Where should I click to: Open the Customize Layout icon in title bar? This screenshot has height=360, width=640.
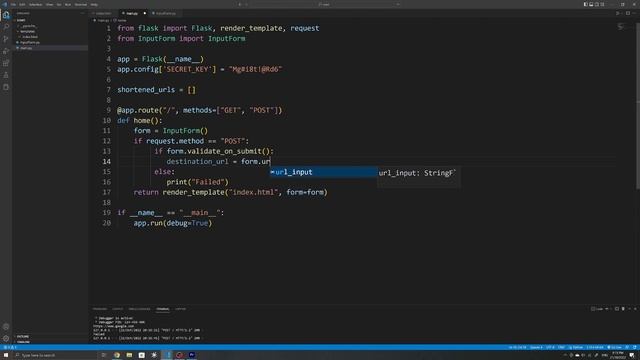pos(602,4)
